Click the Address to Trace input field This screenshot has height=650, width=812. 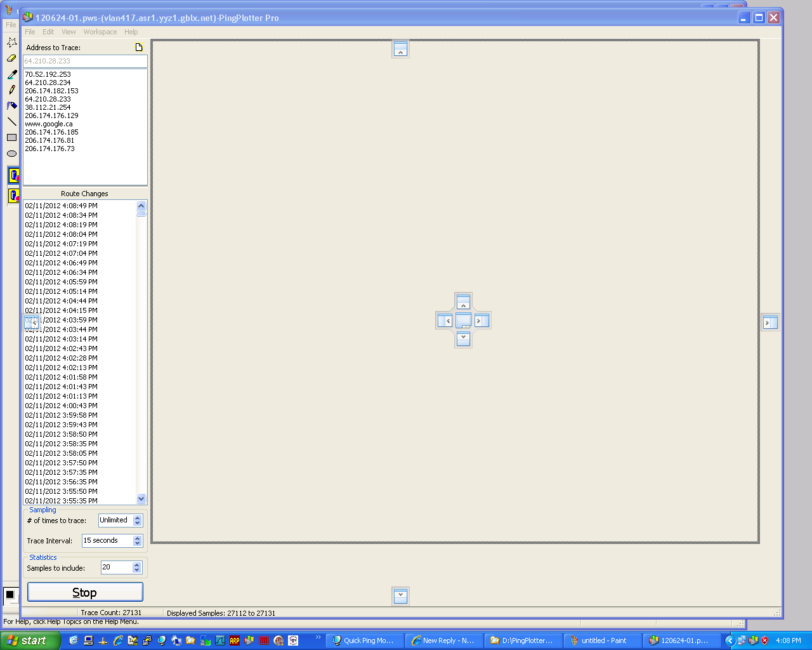point(84,61)
